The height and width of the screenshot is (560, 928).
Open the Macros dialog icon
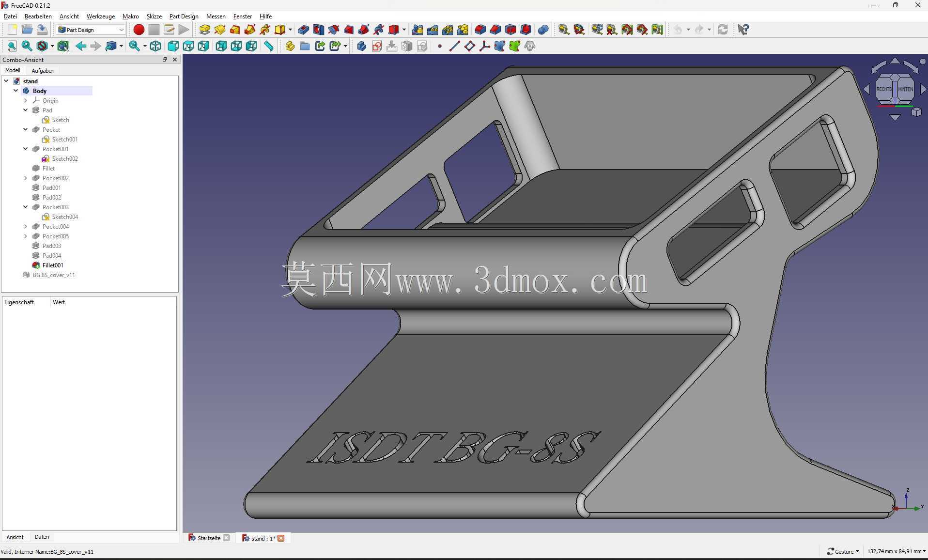[x=169, y=30]
